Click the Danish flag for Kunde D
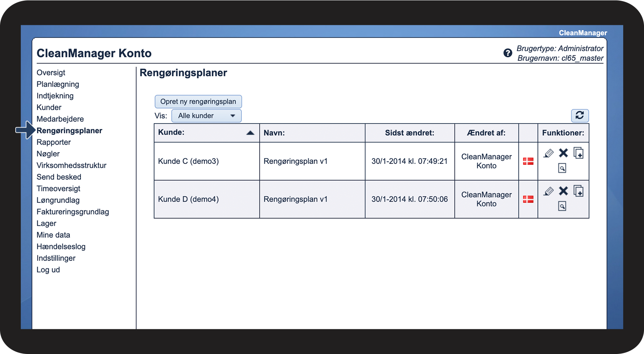The width and height of the screenshot is (644, 354). click(x=528, y=199)
